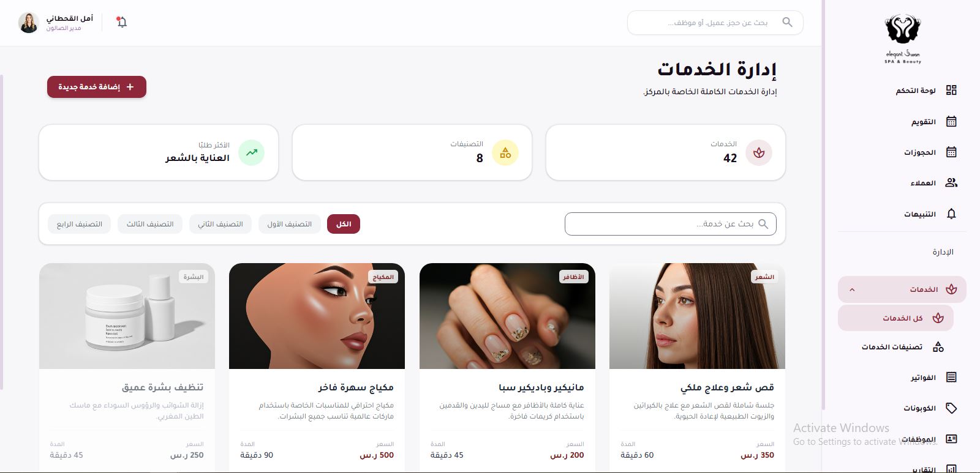Viewport: 980px width, 473px height.
Task: Click the employees card icon الموظفات
Action: pos(951,439)
